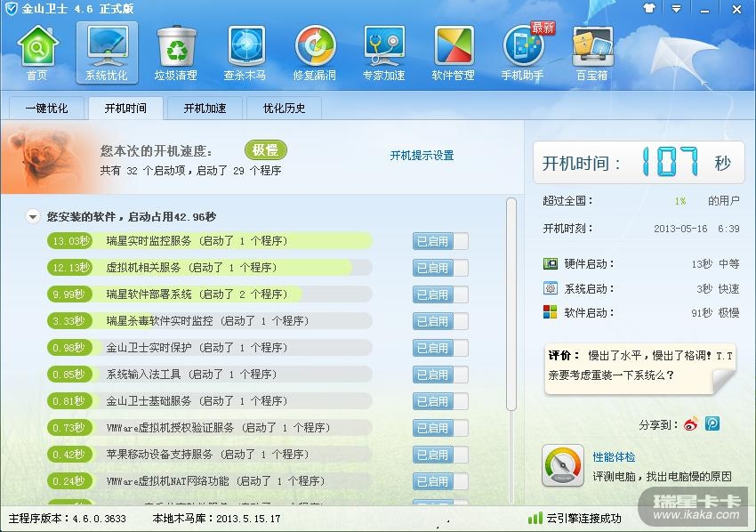Click the startup list vertical scrollbar
756x532 pixels.
[511, 304]
